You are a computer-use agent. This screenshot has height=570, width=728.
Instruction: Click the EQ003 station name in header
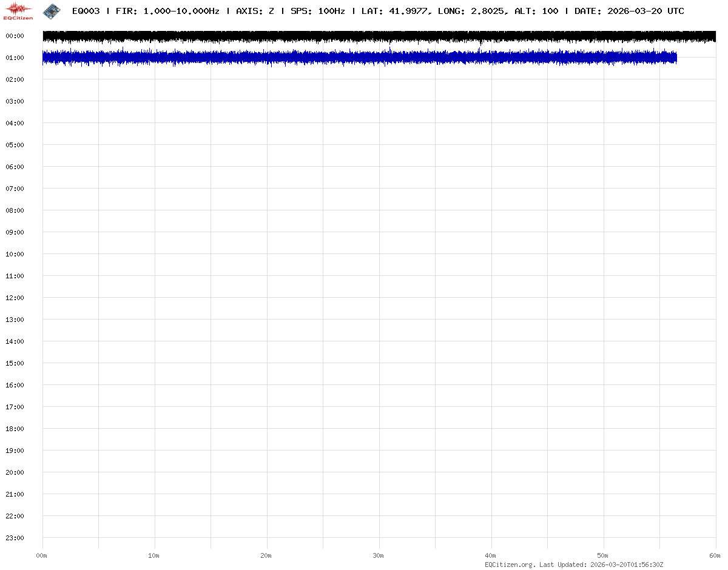point(86,11)
